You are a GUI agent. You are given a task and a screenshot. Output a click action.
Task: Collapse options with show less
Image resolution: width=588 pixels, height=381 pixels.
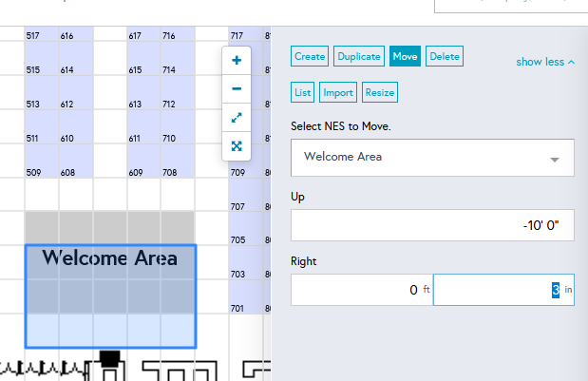click(x=545, y=62)
